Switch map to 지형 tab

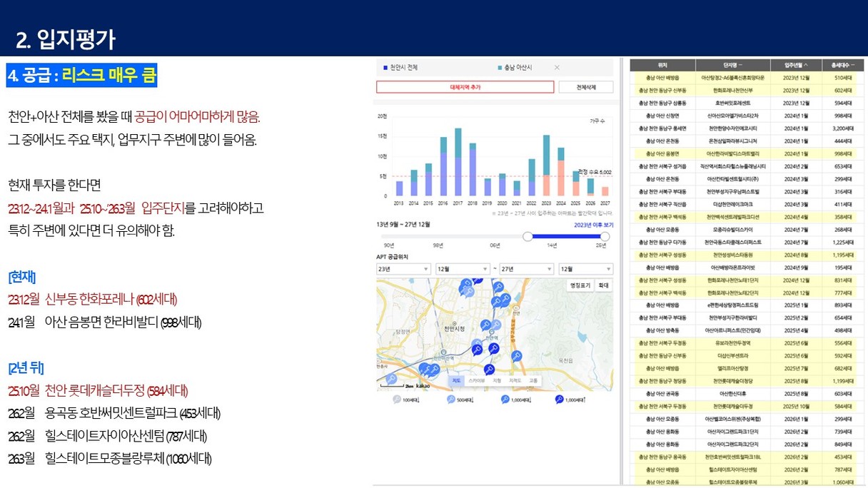point(497,381)
